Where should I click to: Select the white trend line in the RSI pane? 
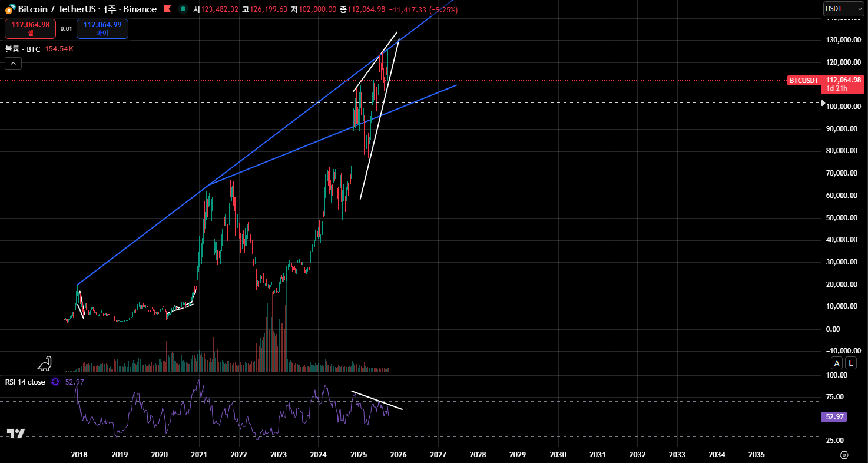coord(377,401)
